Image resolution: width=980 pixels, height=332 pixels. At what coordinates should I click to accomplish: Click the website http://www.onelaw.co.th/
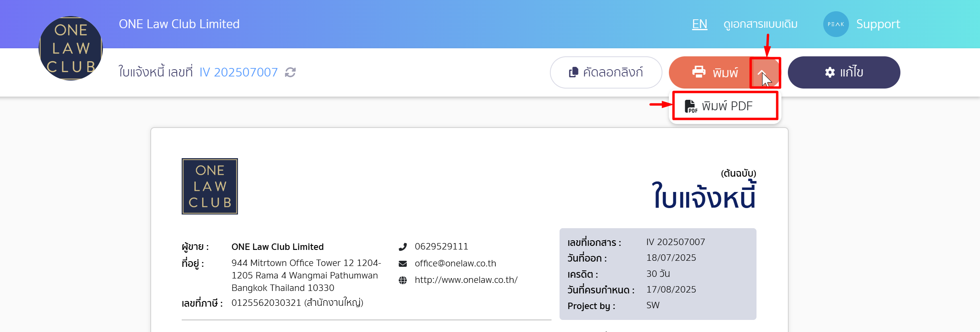coord(466,280)
